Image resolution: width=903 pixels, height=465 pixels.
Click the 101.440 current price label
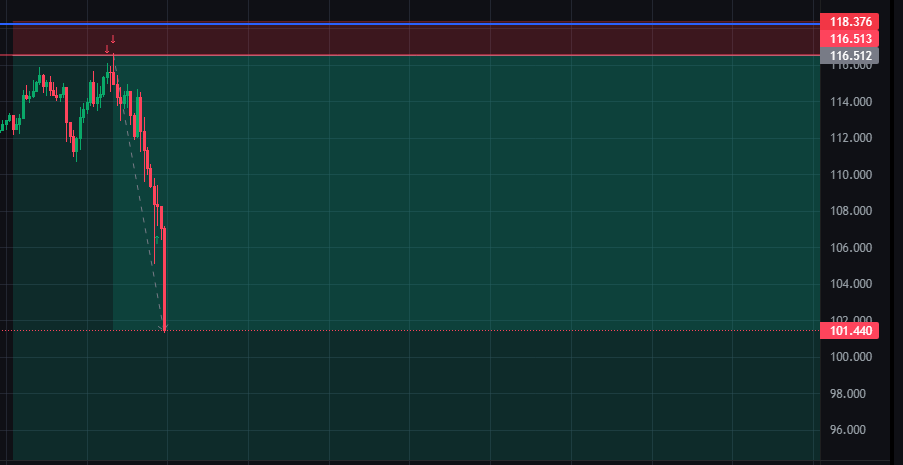tap(850, 331)
